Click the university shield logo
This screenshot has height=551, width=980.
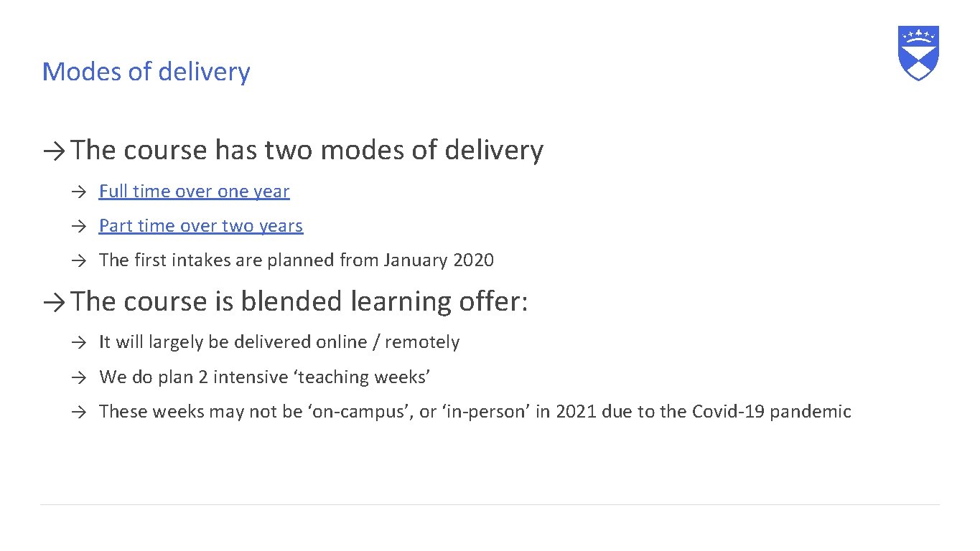coord(918,52)
